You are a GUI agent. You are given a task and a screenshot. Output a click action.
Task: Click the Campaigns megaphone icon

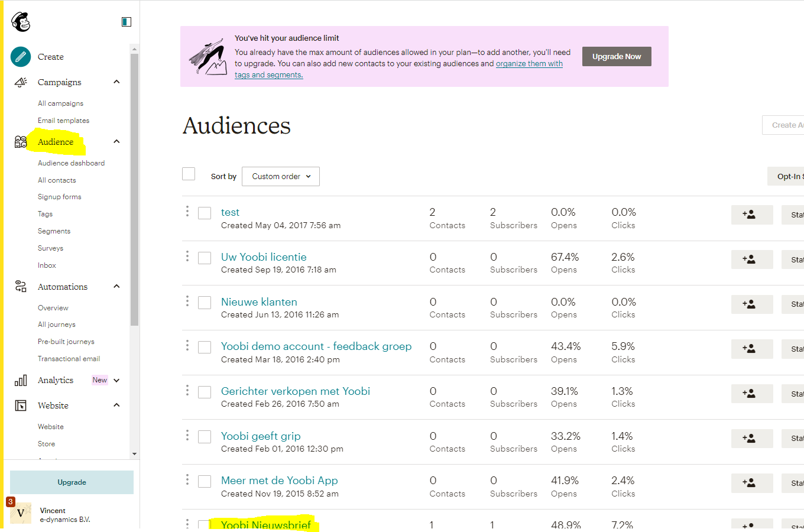pos(21,82)
